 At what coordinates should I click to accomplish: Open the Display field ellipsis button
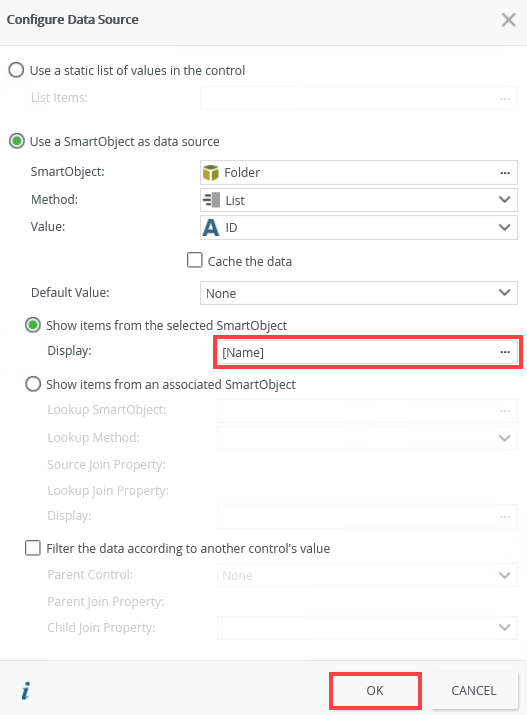pos(505,352)
